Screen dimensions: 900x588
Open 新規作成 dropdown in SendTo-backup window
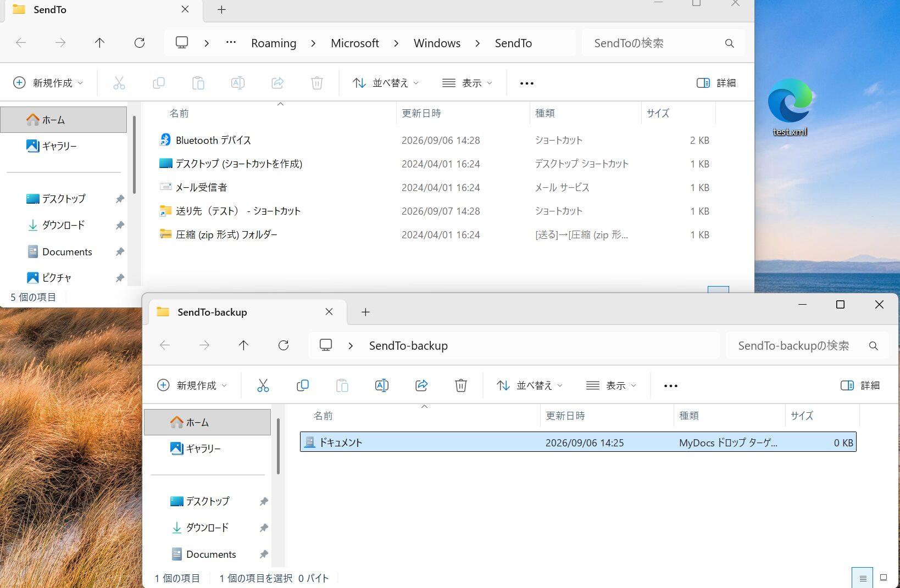192,385
